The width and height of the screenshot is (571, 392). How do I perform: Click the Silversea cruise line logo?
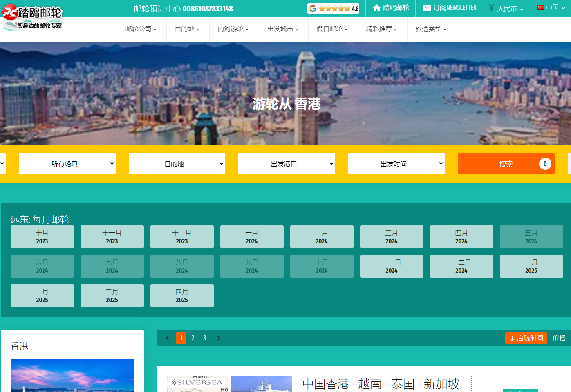pyautogui.click(x=197, y=383)
